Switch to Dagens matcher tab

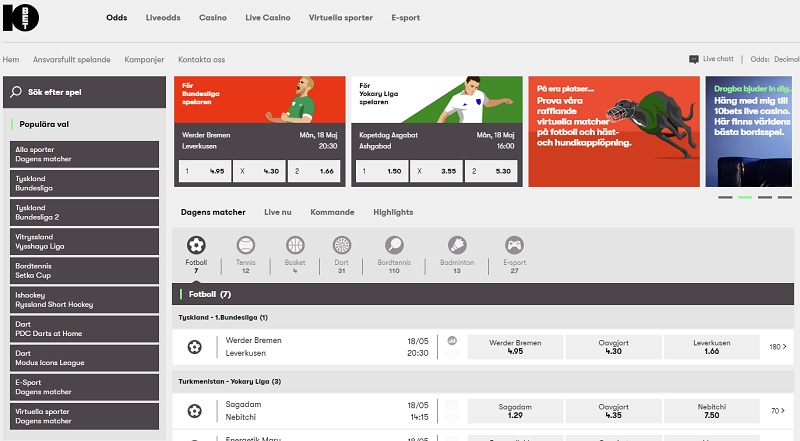click(213, 212)
